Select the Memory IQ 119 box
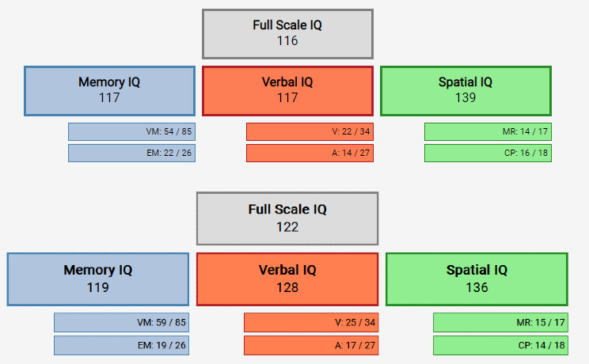589x364 pixels. [x=98, y=279]
